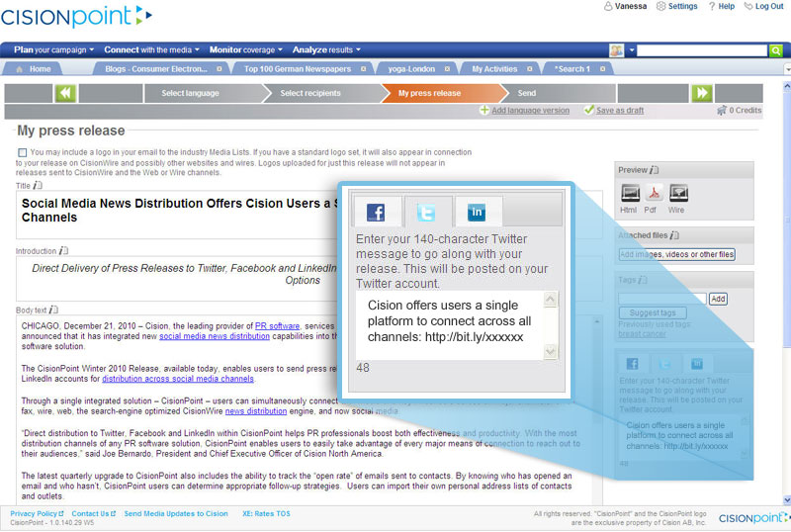
Task: Select the LinkedIn tab in zoomed popup
Action: click(x=477, y=212)
